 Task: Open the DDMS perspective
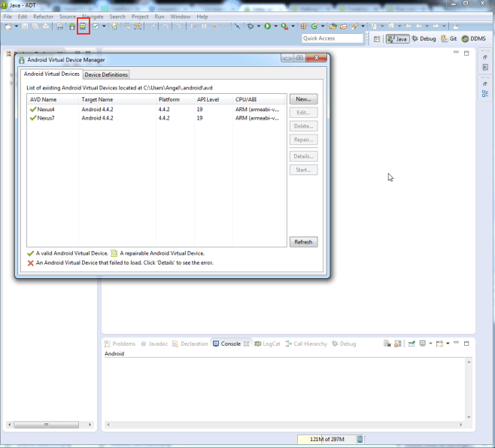[x=473, y=38]
